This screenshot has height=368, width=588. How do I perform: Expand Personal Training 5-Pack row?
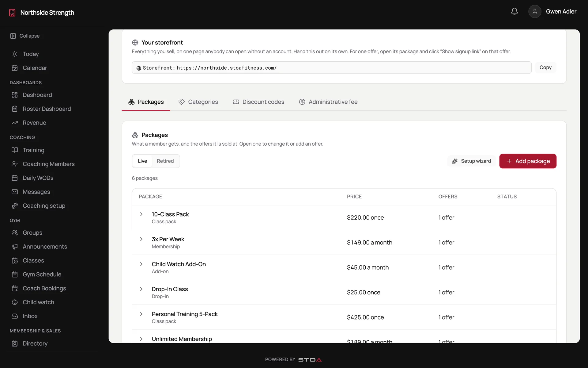click(141, 314)
